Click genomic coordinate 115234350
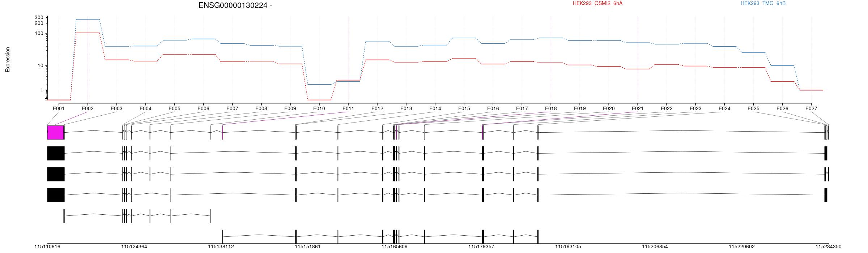868x253 pixels. pos(829,247)
